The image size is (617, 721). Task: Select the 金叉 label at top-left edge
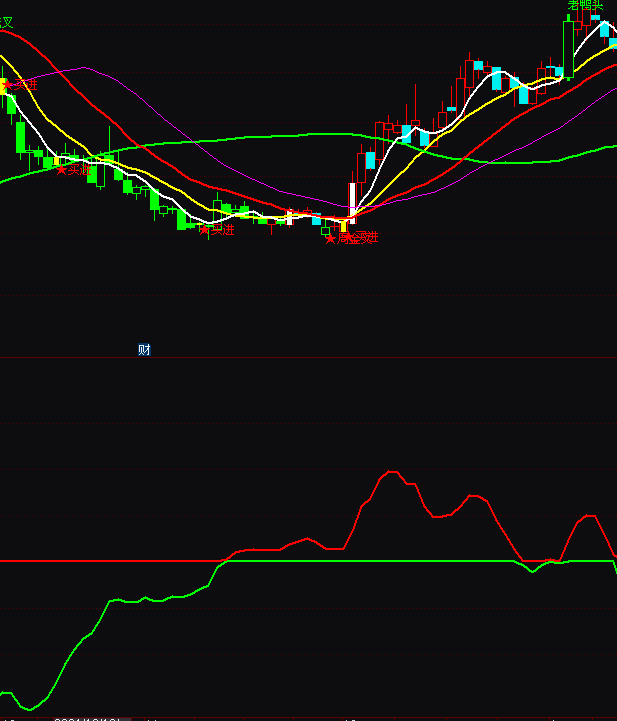click(x=6, y=21)
